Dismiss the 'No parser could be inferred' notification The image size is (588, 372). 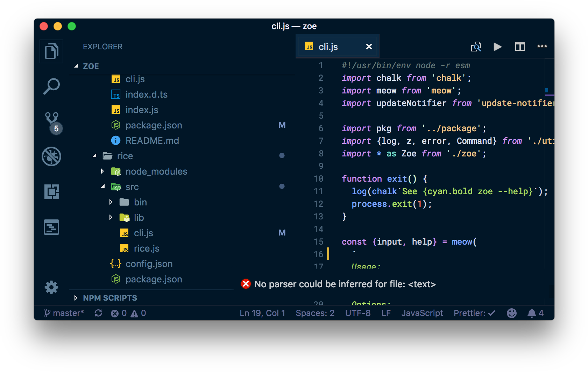246,284
